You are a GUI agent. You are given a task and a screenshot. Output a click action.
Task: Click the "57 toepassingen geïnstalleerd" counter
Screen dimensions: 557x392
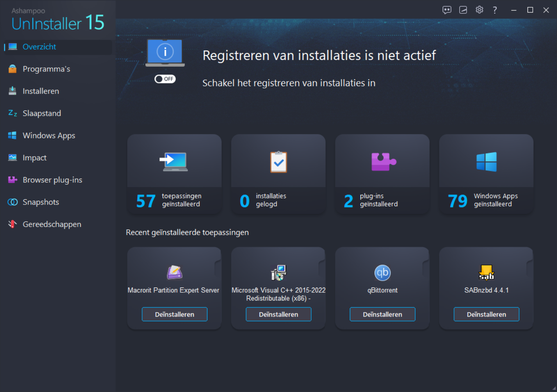[x=169, y=200]
